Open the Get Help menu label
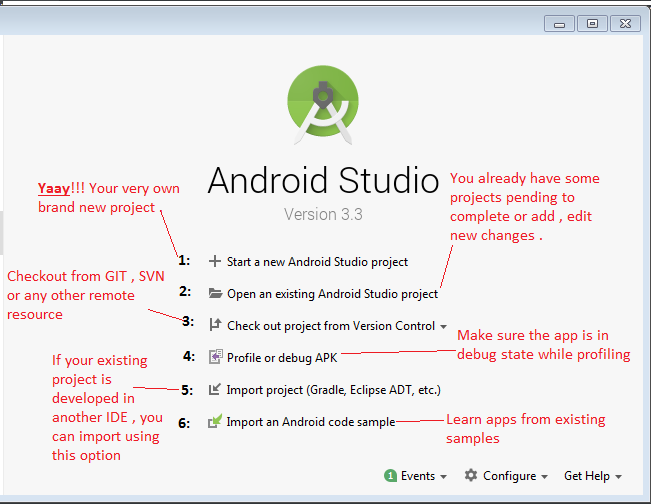The height and width of the screenshot is (504, 651). (x=587, y=476)
